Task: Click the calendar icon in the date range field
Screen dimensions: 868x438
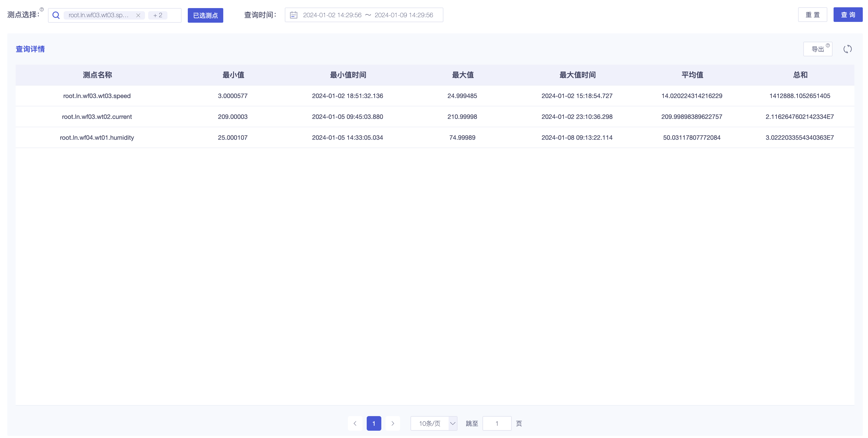Action: point(293,15)
